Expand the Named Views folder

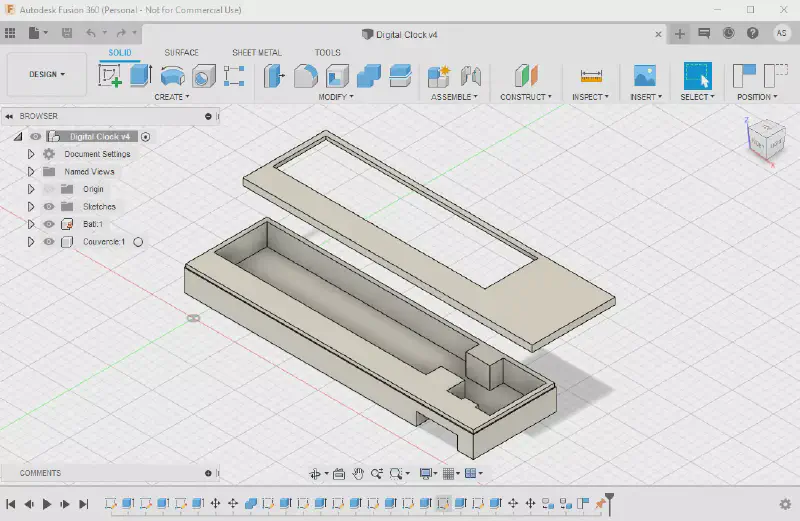[x=31, y=172]
